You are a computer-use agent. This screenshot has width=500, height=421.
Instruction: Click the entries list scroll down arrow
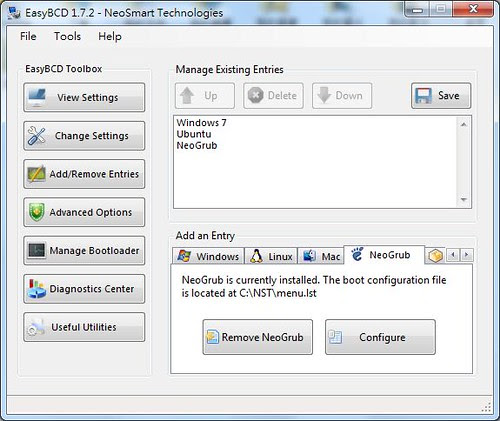pyautogui.click(x=463, y=200)
